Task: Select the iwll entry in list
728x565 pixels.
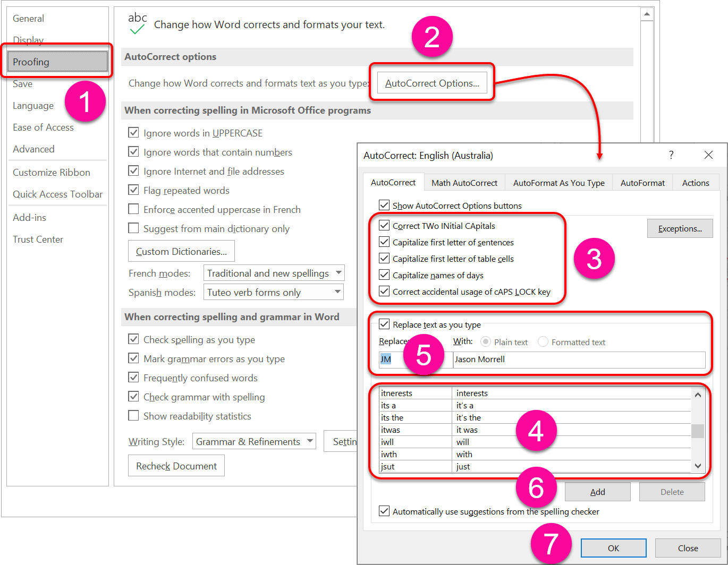Action: pos(535,442)
